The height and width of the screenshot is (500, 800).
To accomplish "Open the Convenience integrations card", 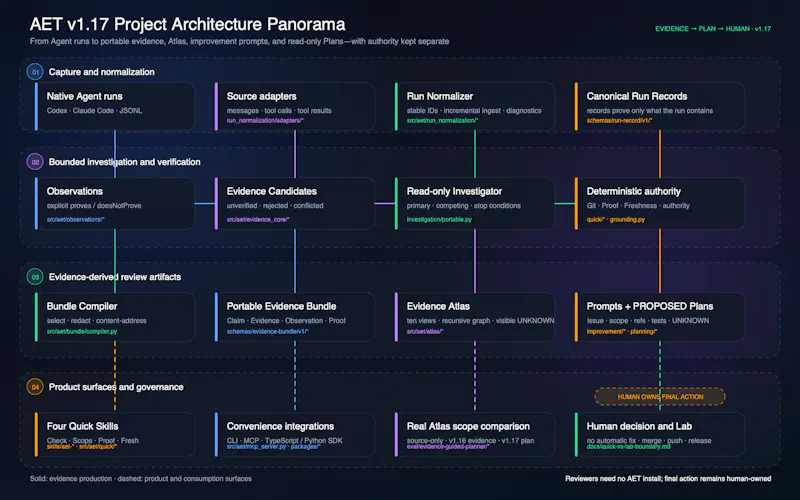I will coord(295,434).
